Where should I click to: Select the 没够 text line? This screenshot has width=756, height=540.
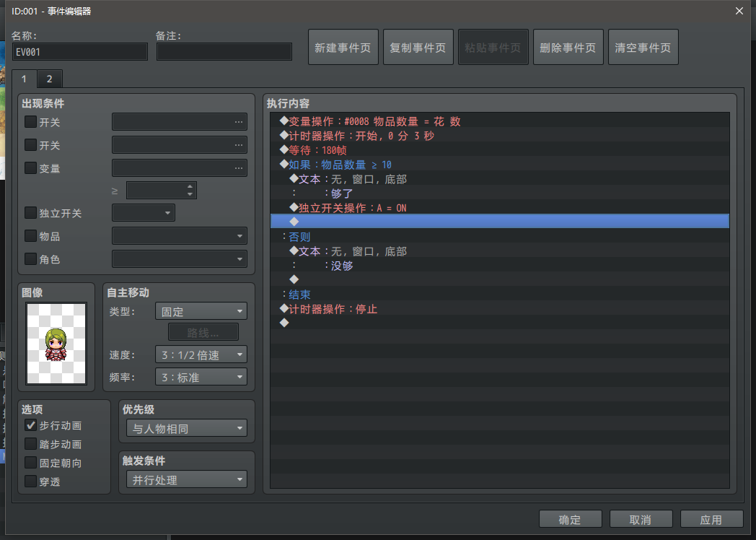(x=500, y=266)
